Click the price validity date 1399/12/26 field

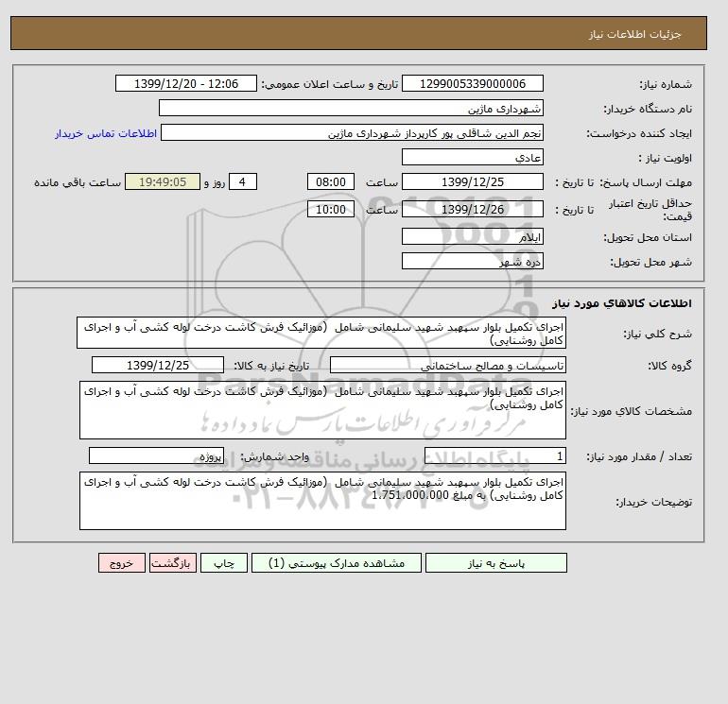coord(472,209)
